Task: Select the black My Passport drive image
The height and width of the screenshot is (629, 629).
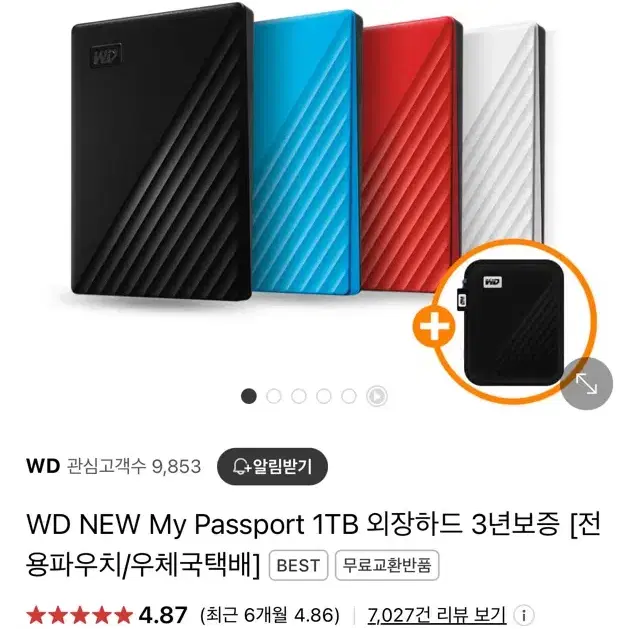Action: tap(162, 152)
